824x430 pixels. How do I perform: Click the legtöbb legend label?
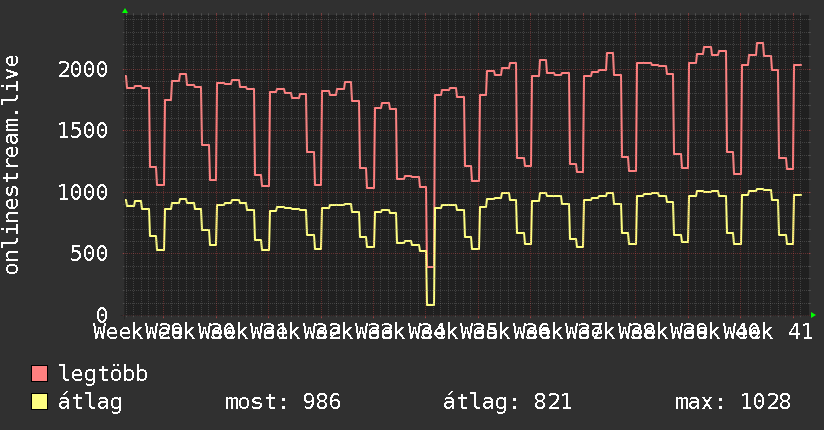click(103, 373)
